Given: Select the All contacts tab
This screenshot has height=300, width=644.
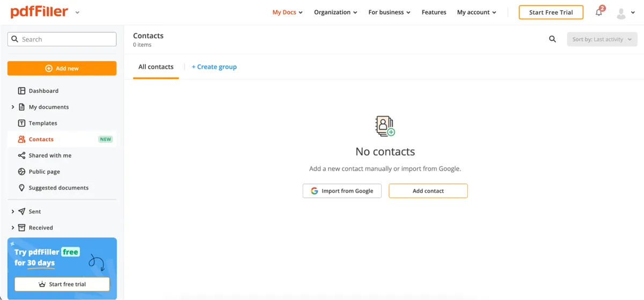Looking at the screenshot, I should (156, 67).
